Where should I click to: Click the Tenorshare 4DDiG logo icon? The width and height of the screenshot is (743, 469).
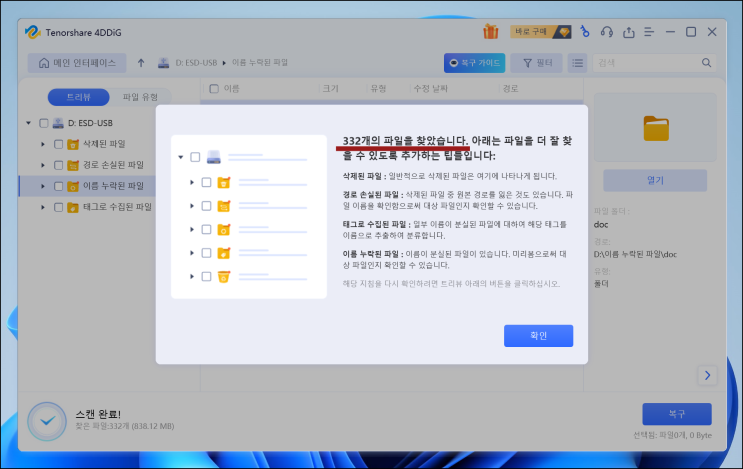coord(32,32)
